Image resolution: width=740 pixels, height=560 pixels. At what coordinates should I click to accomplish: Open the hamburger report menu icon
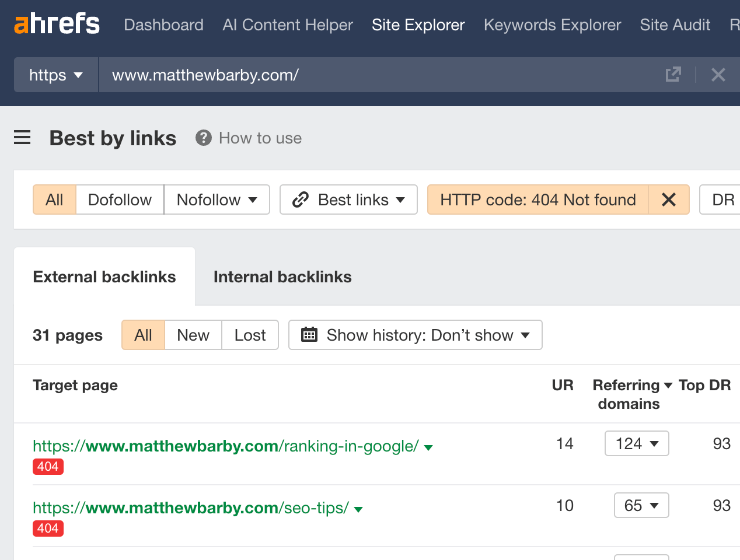(22, 138)
